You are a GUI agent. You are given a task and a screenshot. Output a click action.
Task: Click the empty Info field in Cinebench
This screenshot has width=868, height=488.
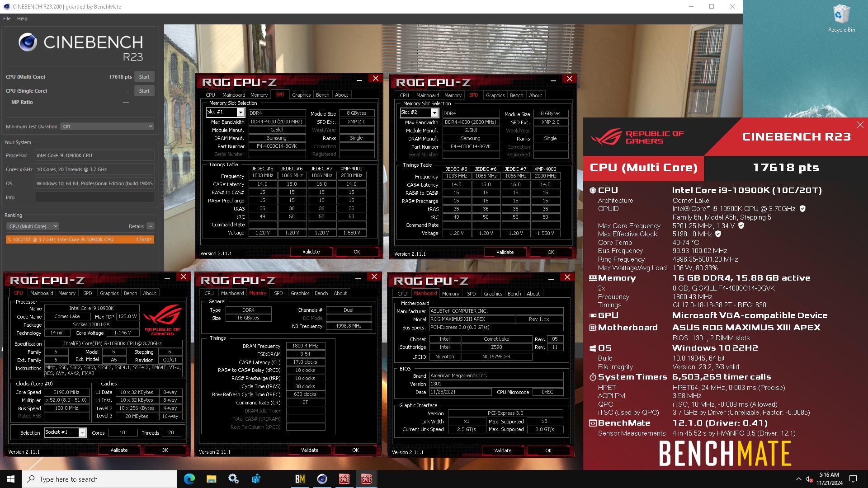coord(95,197)
